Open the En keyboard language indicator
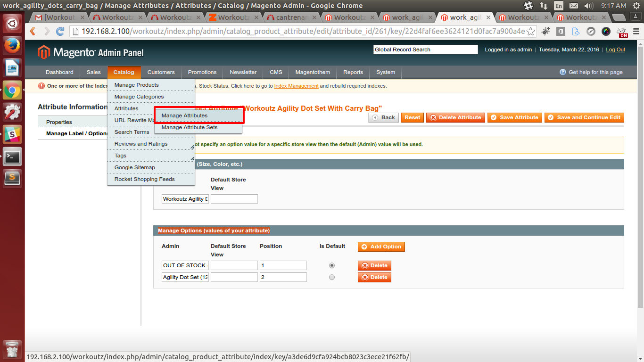This screenshot has width=644, height=362. tap(558, 6)
